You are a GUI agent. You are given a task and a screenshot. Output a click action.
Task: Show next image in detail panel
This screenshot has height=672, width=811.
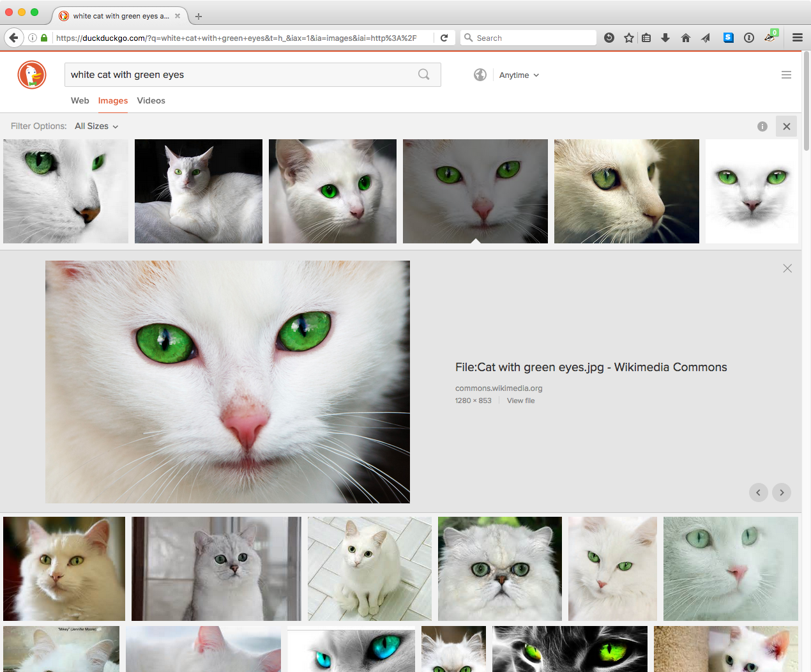(782, 493)
